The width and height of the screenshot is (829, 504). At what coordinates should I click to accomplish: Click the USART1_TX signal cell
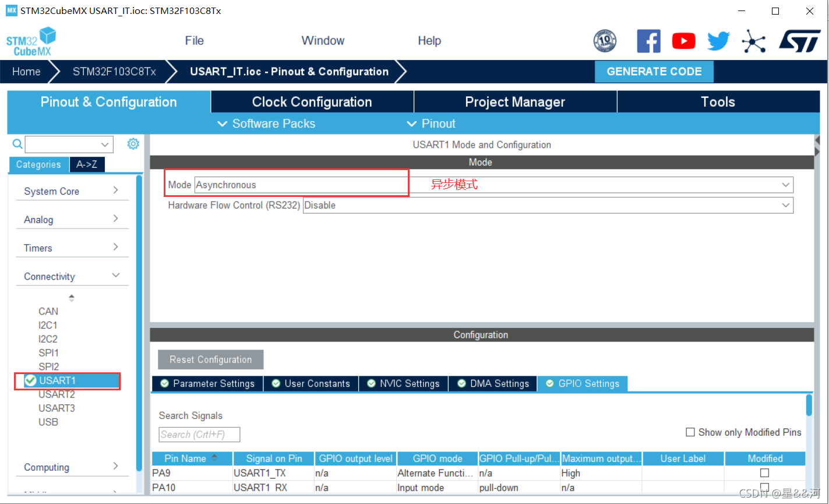click(x=273, y=473)
